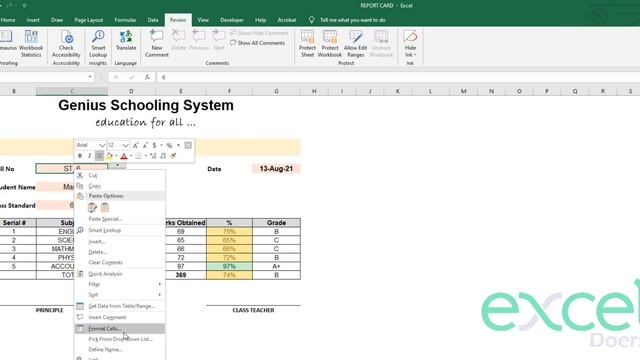This screenshot has width=640, height=360.
Task: Run Check Accessibility tool
Action: [66, 44]
